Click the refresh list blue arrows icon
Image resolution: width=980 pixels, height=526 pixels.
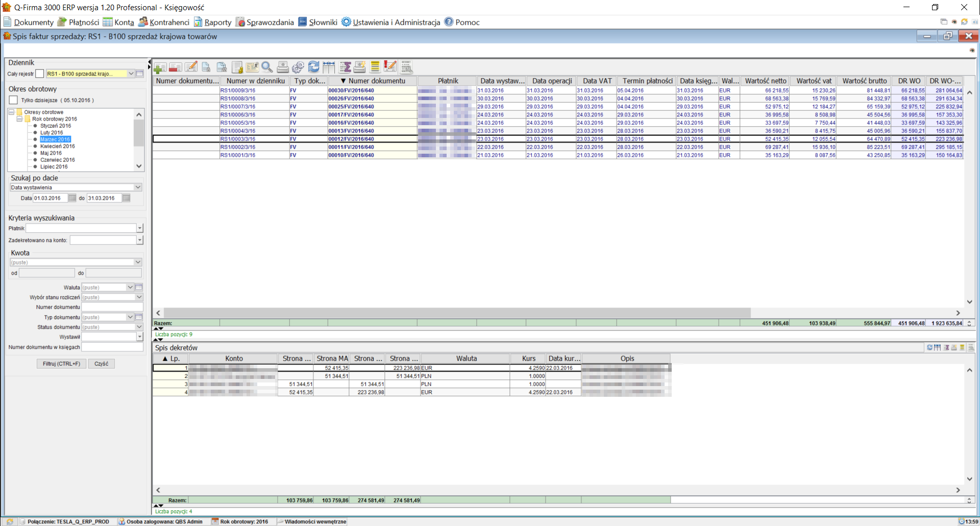313,67
